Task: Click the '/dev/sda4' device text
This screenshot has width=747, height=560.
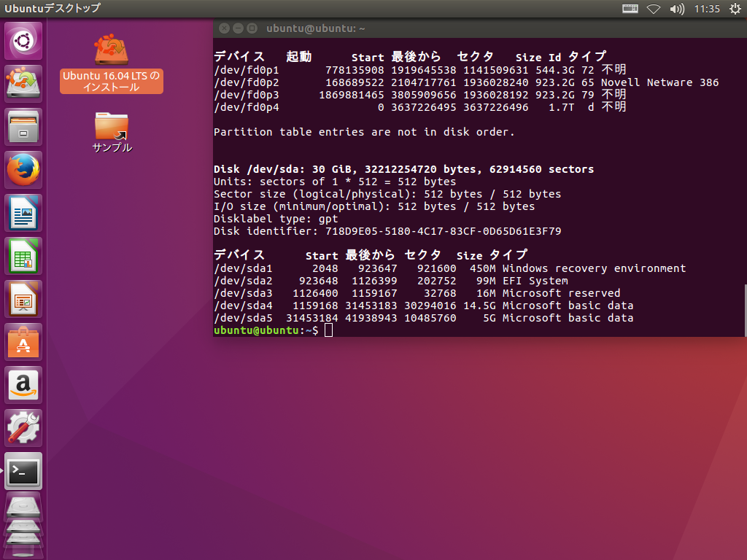Action: 243,306
